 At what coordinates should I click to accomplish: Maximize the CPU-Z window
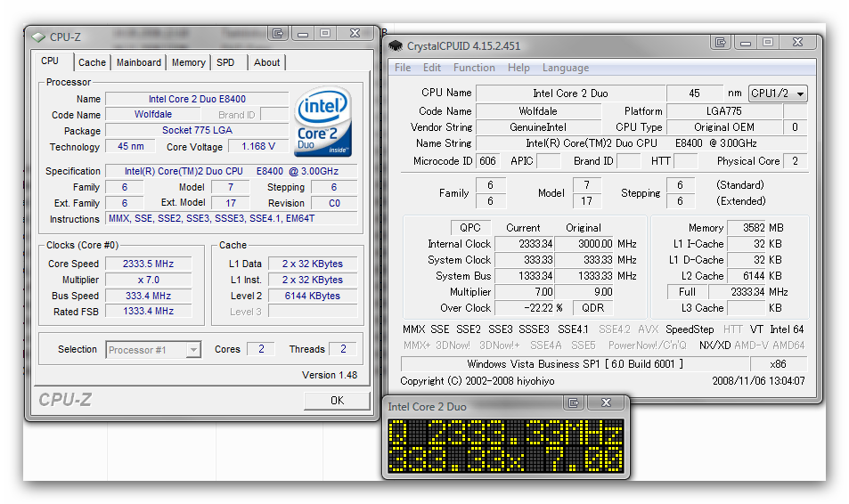pos(325,34)
